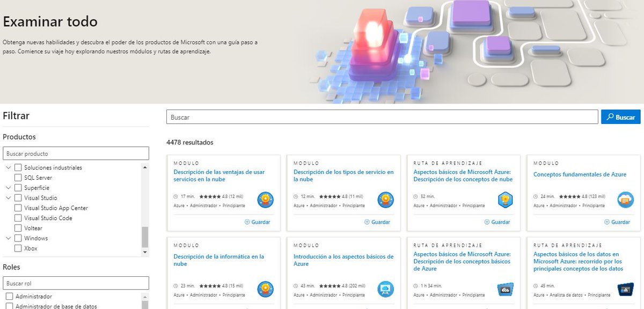
Task: Click the Roles section heading
Action: [12, 267]
